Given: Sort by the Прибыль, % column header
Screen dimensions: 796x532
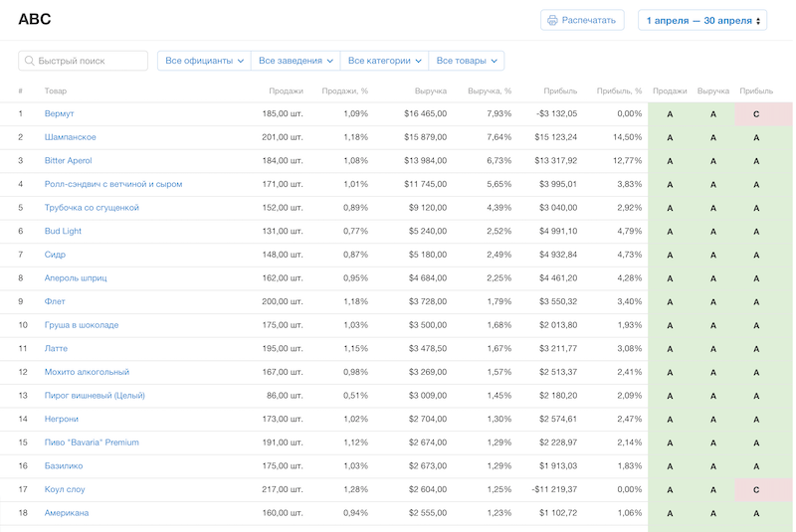Looking at the screenshot, I should tap(619, 90).
